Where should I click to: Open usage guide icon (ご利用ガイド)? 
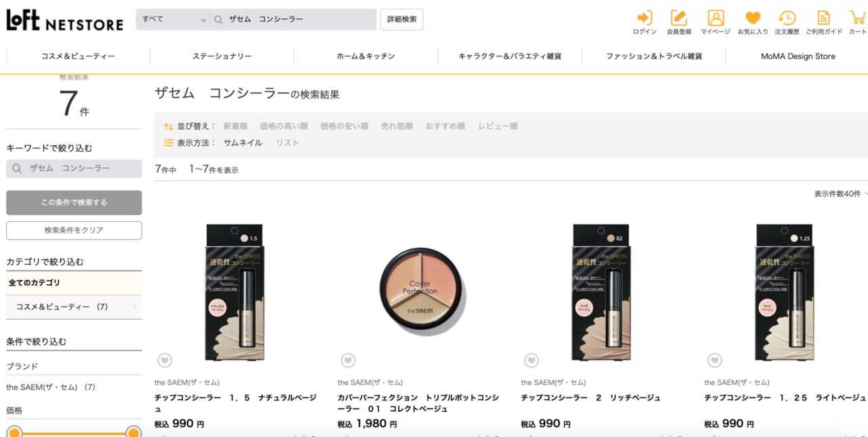[824, 22]
